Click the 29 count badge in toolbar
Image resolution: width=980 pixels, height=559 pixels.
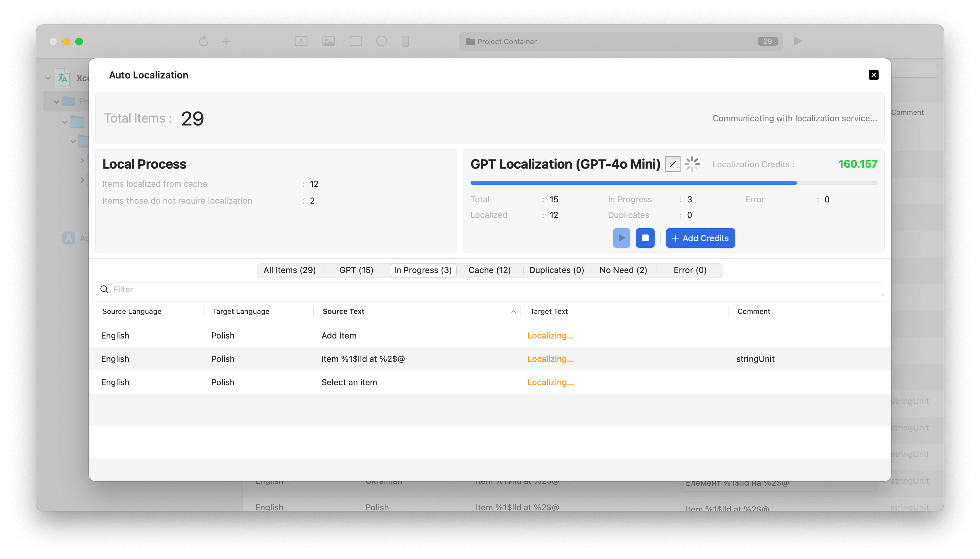click(x=767, y=42)
